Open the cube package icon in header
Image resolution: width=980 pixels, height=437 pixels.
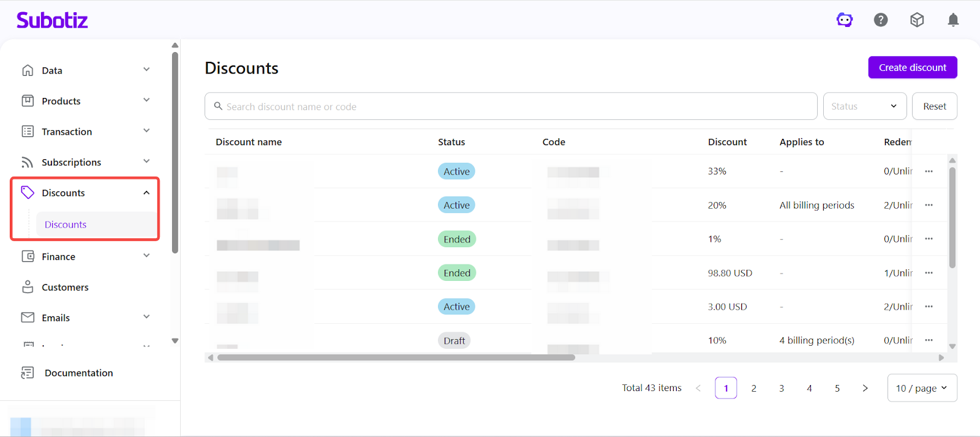(x=917, y=20)
